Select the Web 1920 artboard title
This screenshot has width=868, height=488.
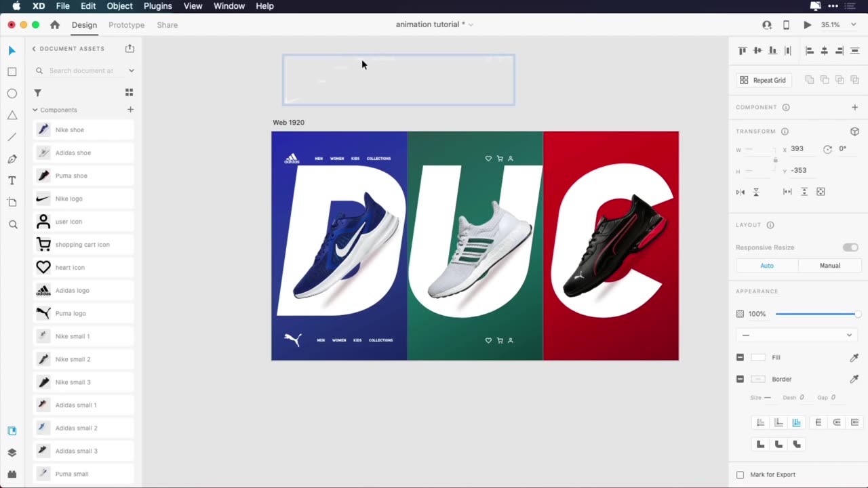(288, 123)
